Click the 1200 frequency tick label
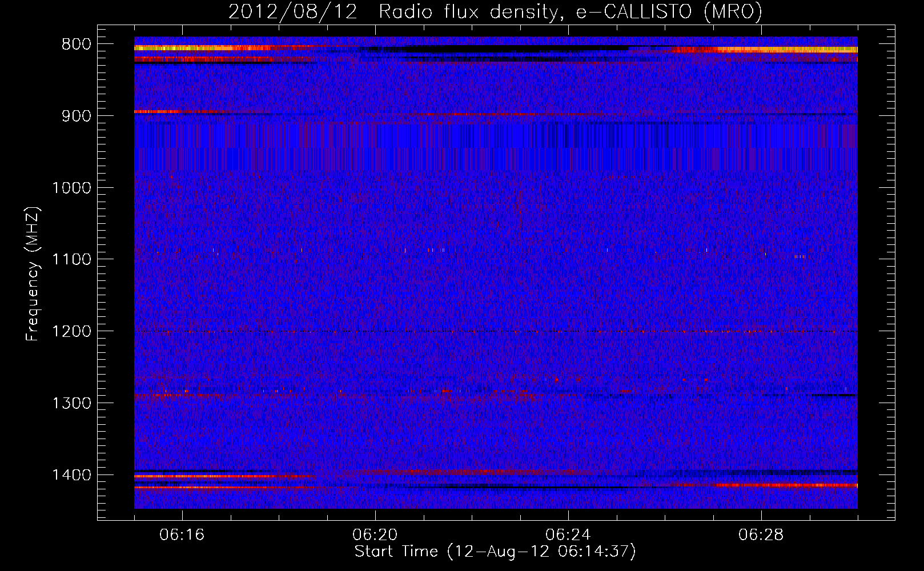 click(72, 331)
